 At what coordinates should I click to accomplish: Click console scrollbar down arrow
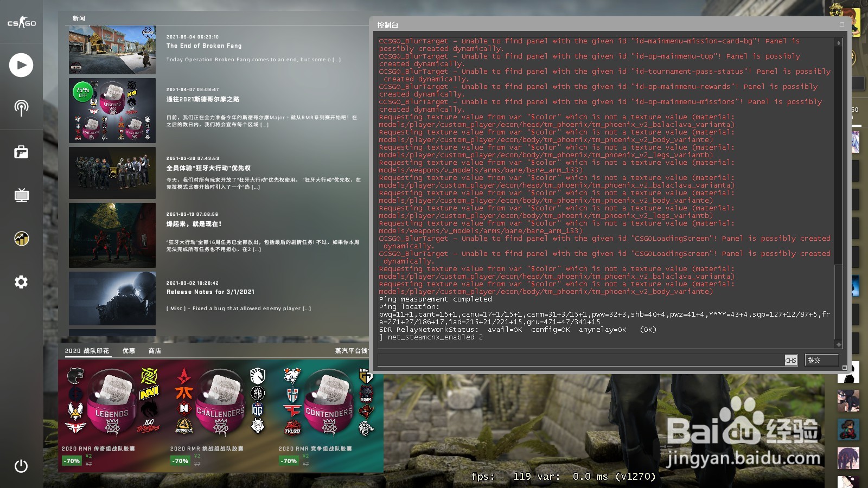point(839,344)
